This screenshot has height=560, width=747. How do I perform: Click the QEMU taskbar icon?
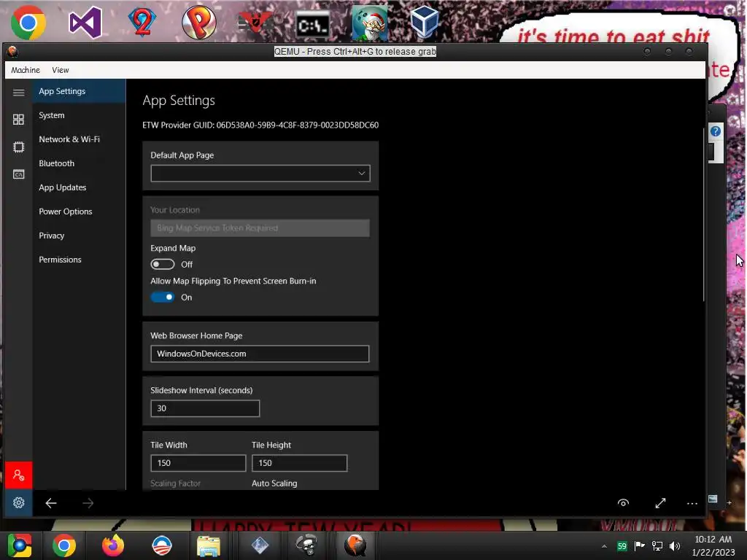(355, 545)
